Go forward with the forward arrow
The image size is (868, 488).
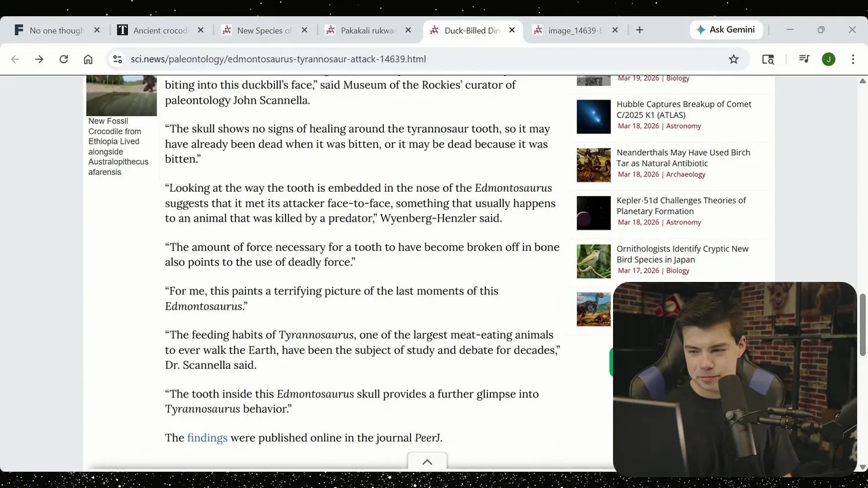[39, 59]
